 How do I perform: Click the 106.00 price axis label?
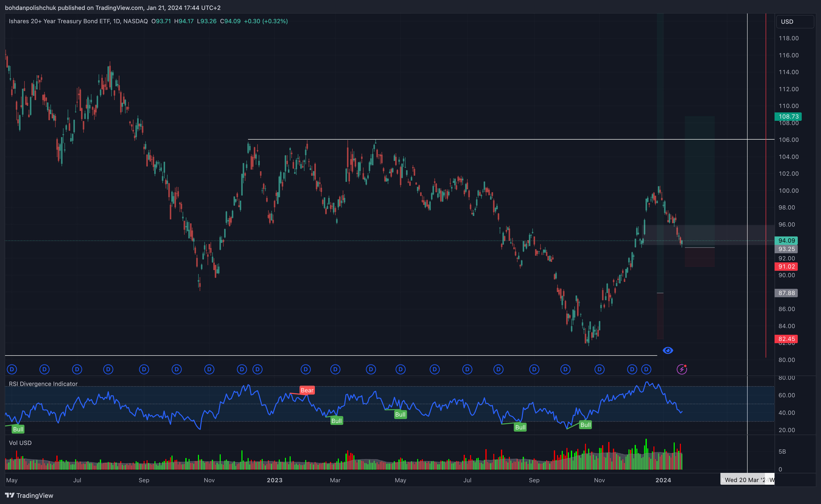[789, 140]
